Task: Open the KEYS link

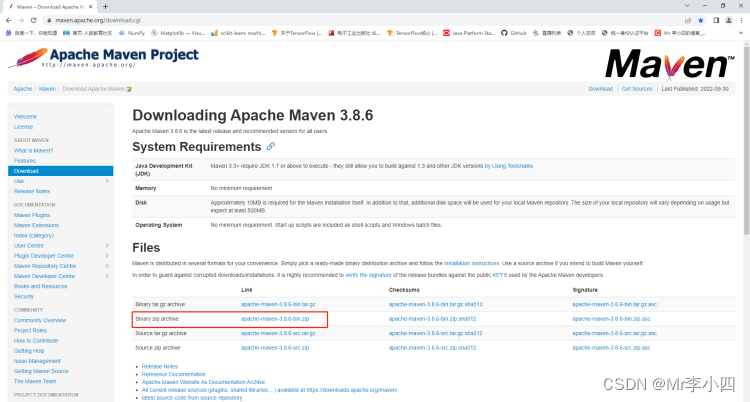Action: click(500, 275)
